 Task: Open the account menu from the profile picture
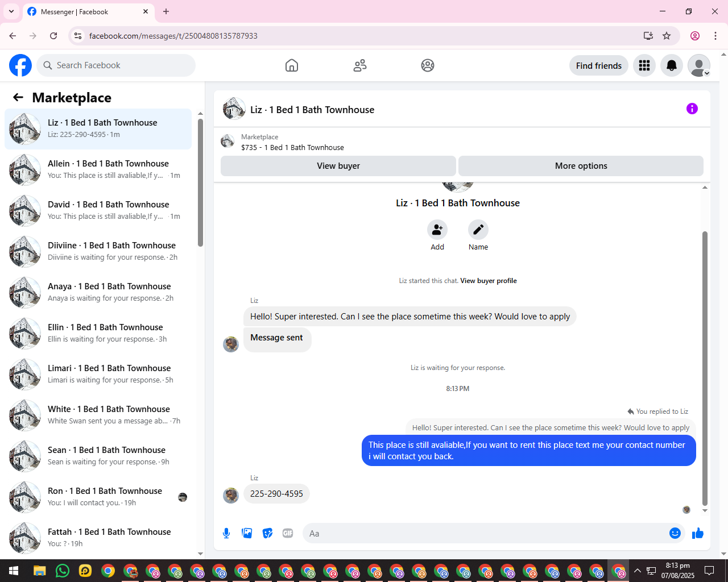pyautogui.click(x=699, y=65)
